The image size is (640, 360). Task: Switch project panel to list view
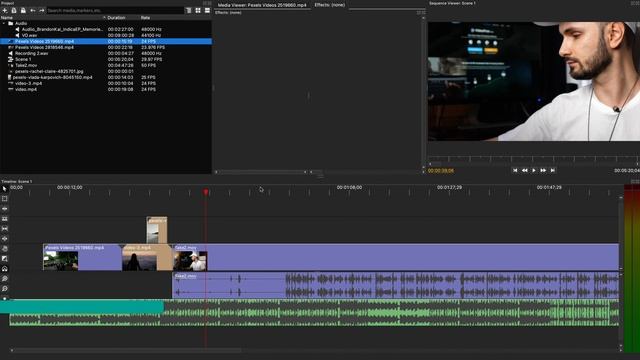point(207,10)
